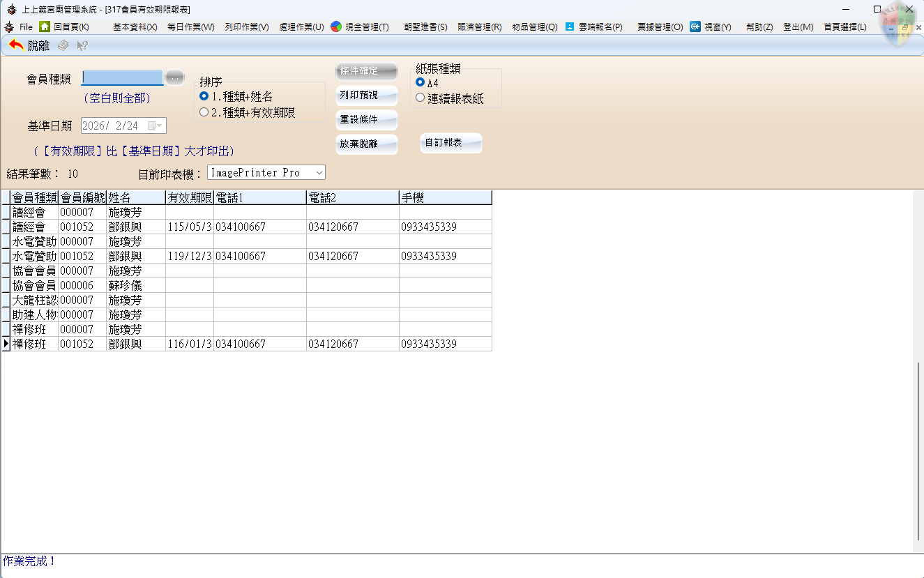Choose 連續報表紙 paper type
Viewport: 924px width, 578px height.
pyautogui.click(x=420, y=98)
